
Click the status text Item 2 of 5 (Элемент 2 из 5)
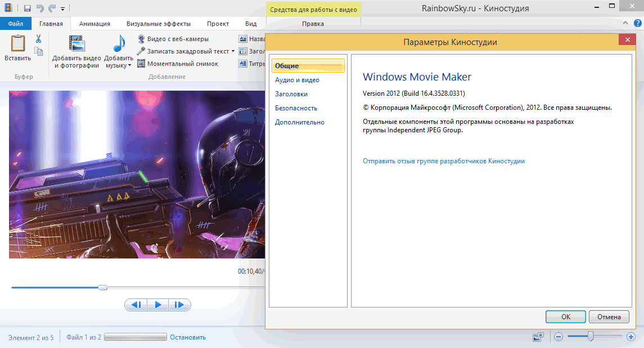click(31, 338)
